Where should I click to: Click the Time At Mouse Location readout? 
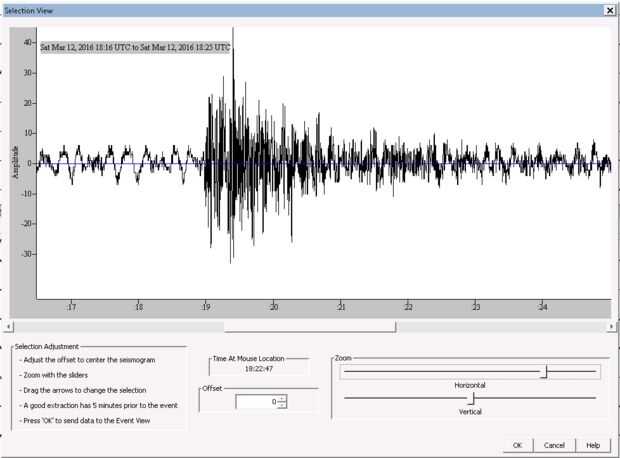click(259, 369)
